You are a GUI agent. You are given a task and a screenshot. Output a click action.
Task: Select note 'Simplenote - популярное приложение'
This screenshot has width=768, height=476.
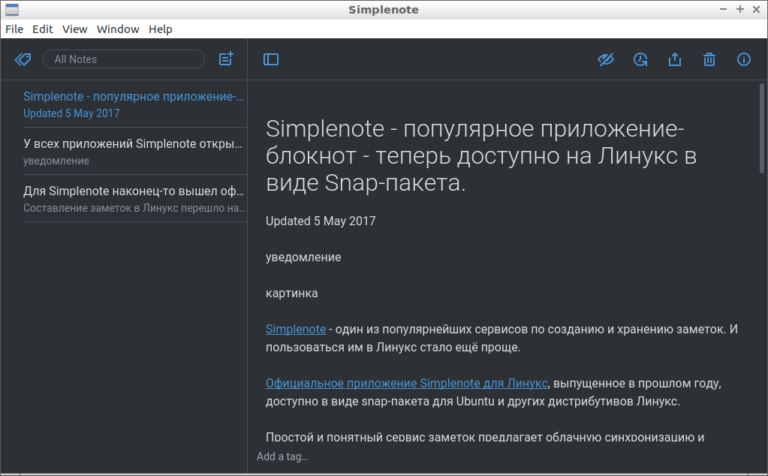point(135,104)
